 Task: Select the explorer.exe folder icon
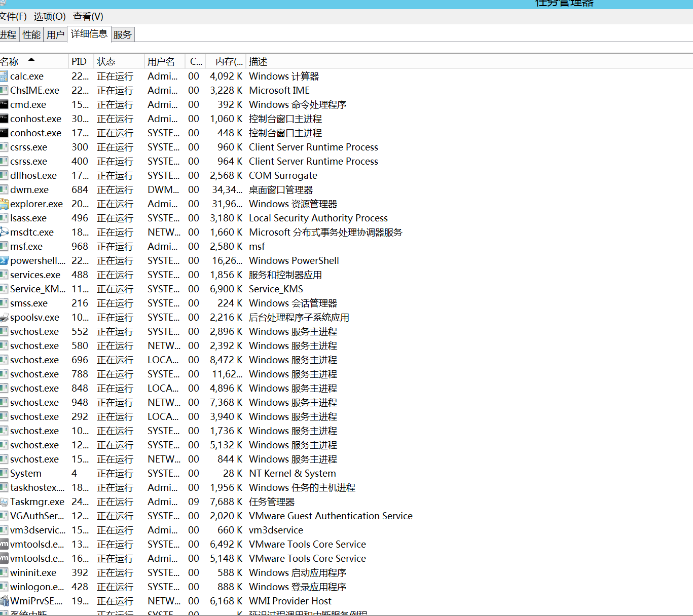(4, 204)
